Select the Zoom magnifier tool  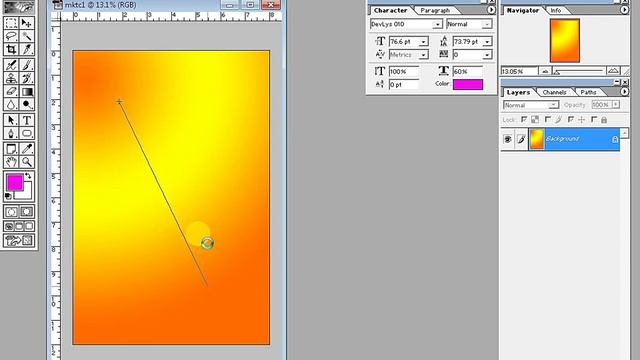click(27, 162)
